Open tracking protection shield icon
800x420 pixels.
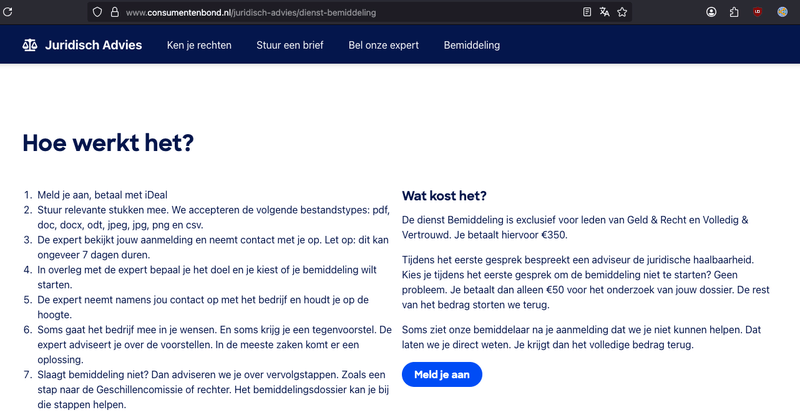[97, 12]
